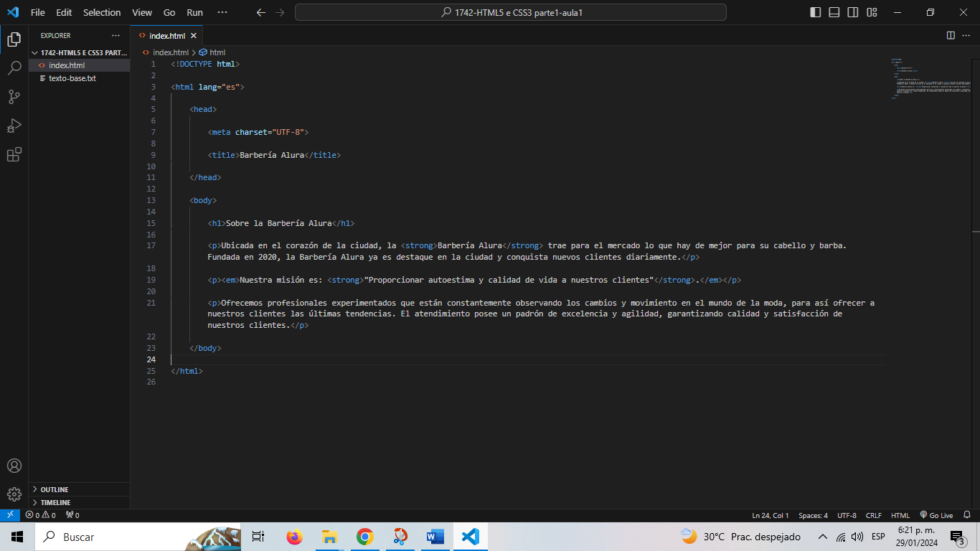Screen dimensions: 980x551
Task: Open the Windows notification center icon
Action: [x=958, y=537]
